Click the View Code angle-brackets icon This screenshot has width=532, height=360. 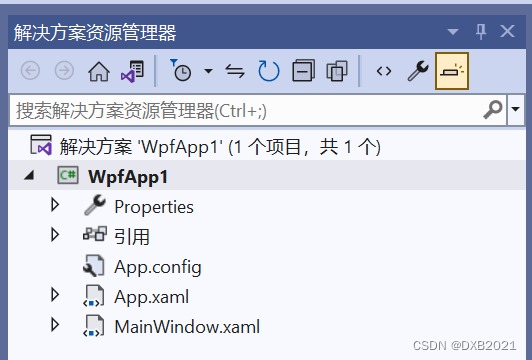point(384,71)
